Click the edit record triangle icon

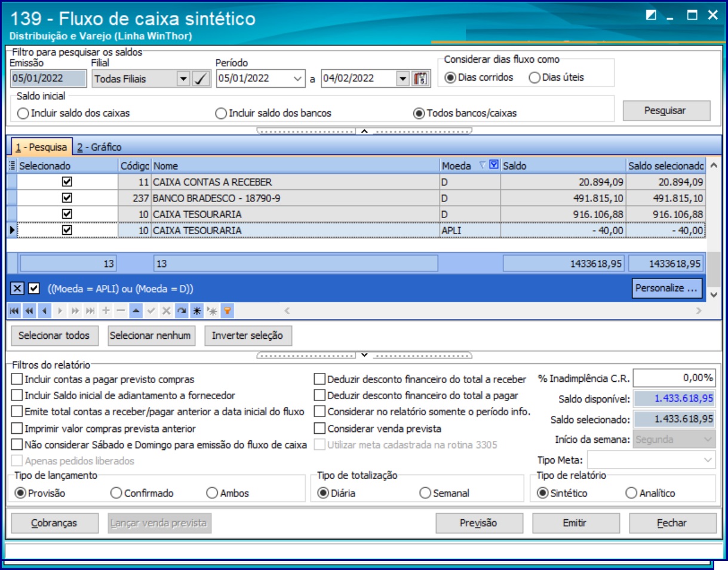click(136, 311)
